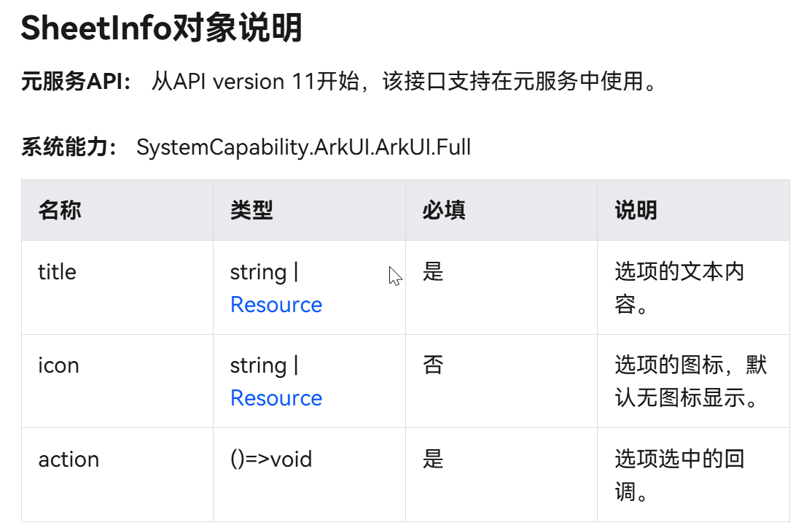Select the title name cell
Viewport: 812px width, 528px height.
tap(57, 272)
